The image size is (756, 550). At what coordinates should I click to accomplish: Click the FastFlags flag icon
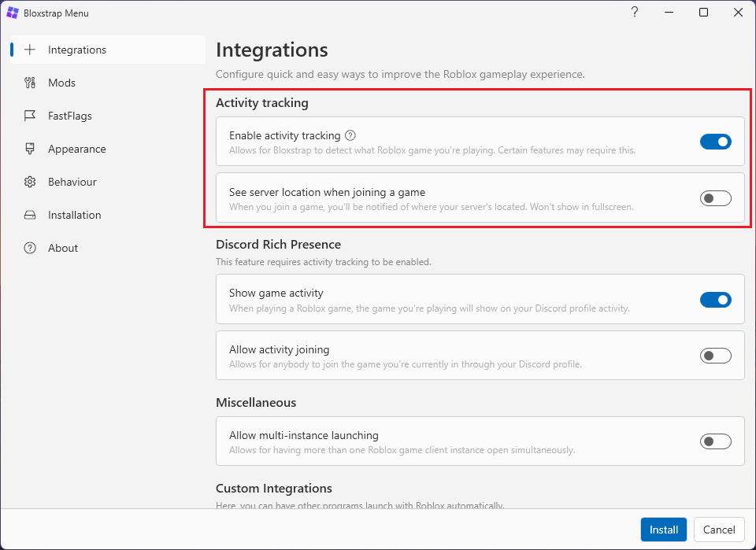click(30, 116)
